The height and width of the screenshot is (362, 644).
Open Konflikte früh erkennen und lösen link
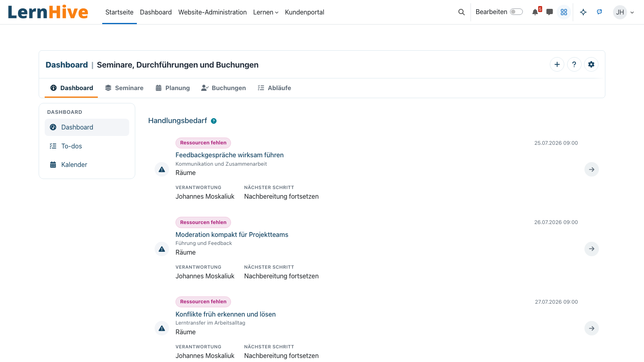(225, 314)
